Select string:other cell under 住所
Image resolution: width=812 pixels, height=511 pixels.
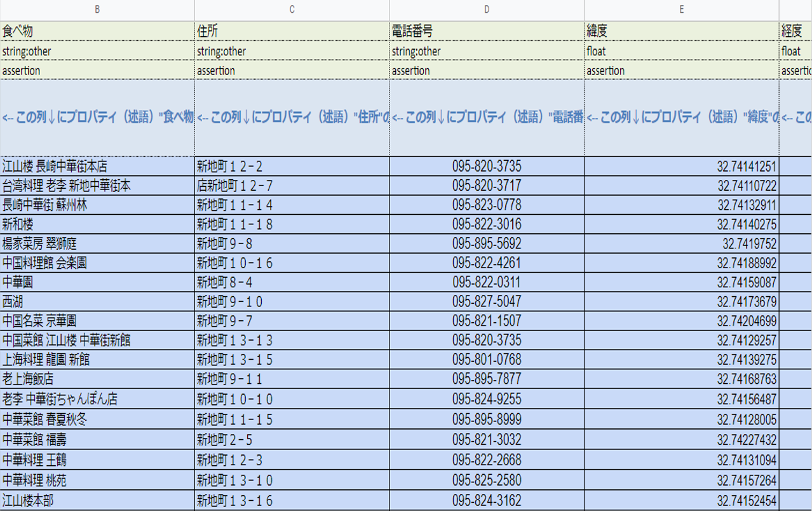pyautogui.click(x=292, y=51)
